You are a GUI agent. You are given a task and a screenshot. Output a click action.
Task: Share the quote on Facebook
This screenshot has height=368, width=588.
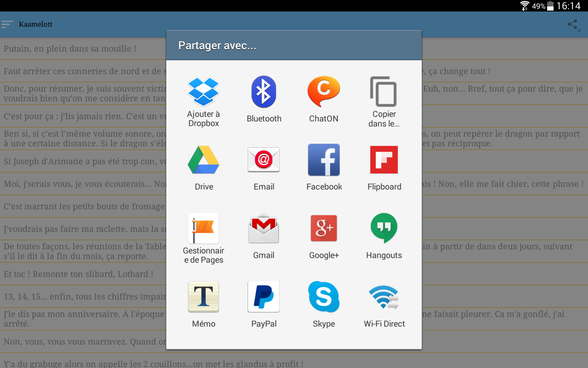324,168
